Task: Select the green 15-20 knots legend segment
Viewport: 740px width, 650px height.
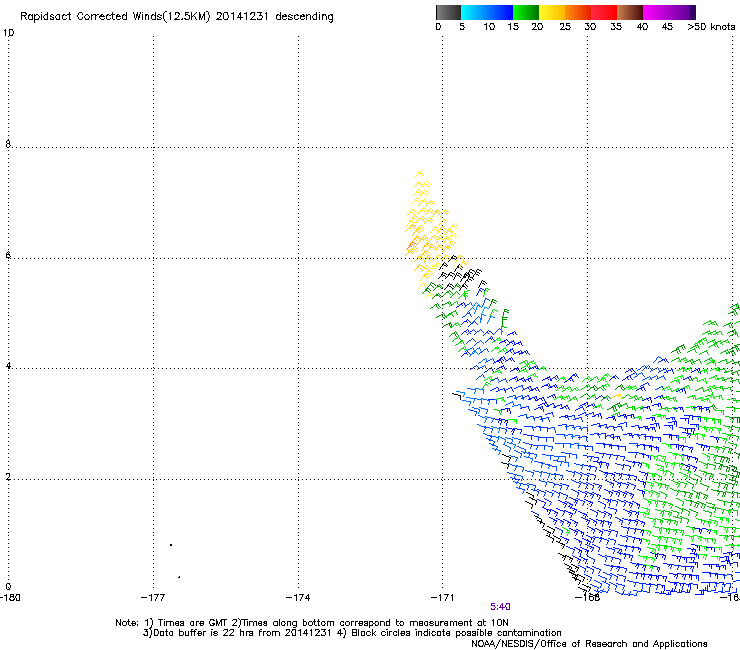Action: click(x=526, y=12)
